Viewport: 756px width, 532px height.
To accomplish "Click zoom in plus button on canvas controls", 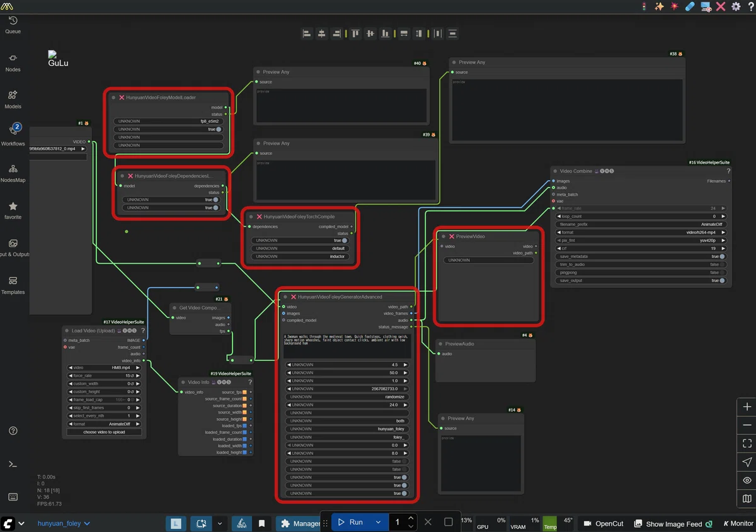I will coord(747,407).
